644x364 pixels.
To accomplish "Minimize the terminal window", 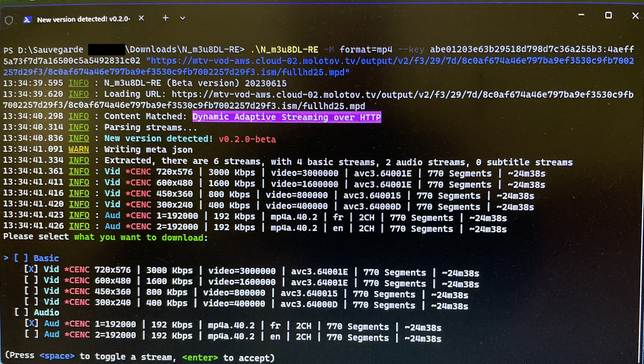I will pos(581,15).
